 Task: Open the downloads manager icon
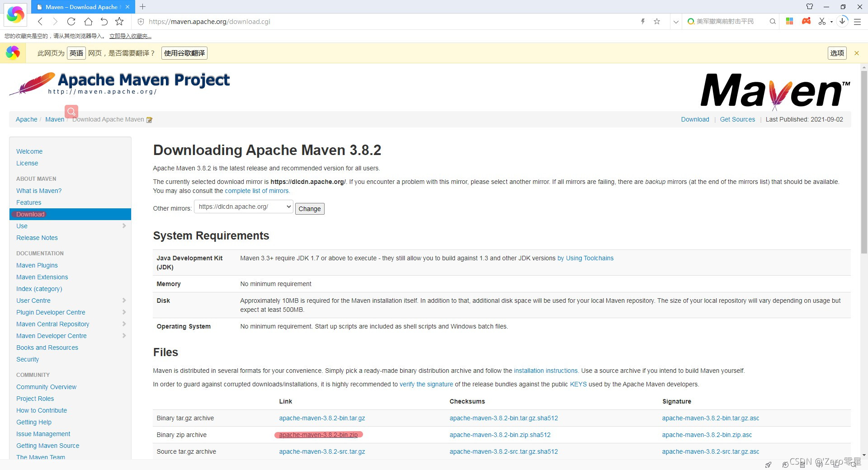842,21
